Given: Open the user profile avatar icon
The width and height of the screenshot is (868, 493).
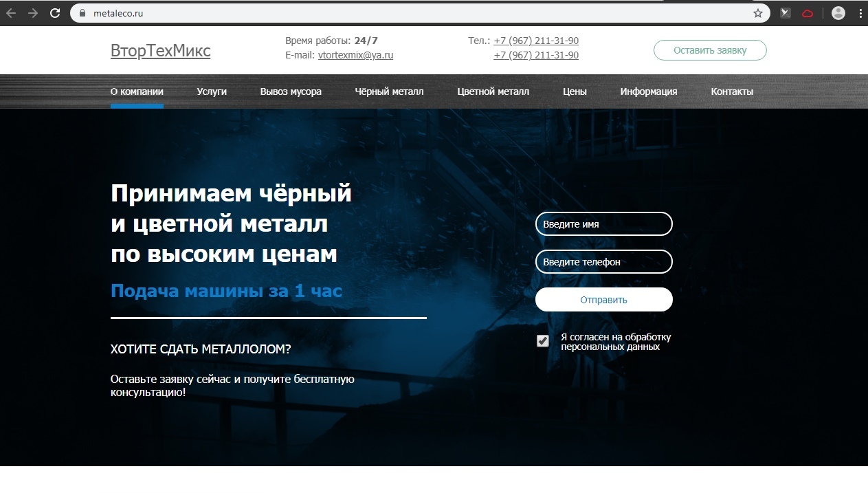Looking at the screenshot, I should click(x=838, y=13).
